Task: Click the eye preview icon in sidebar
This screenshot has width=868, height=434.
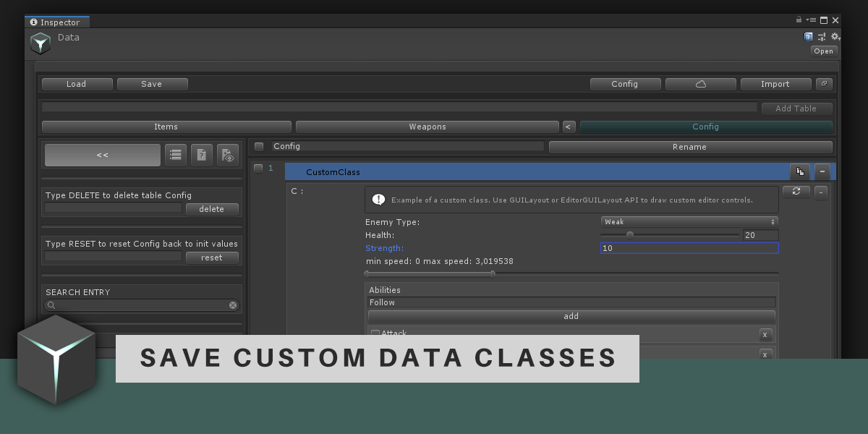Action: tap(228, 155)
